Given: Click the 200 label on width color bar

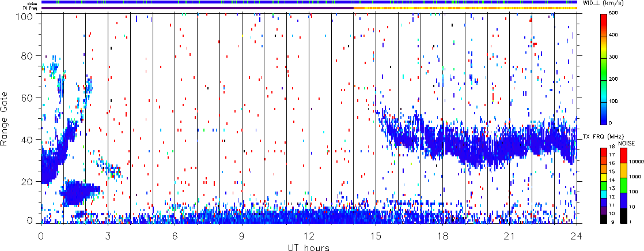Looking at the screenshot, I should pos(615,80).
